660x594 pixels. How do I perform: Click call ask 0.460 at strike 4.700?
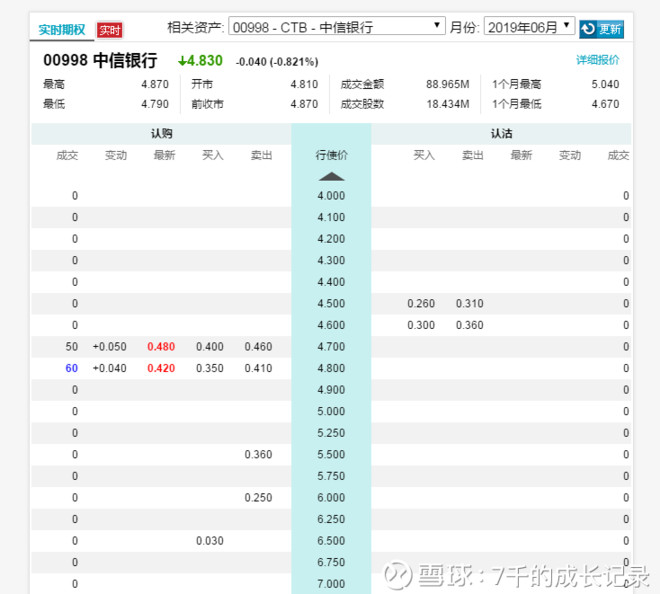click(x=258, y=346)
